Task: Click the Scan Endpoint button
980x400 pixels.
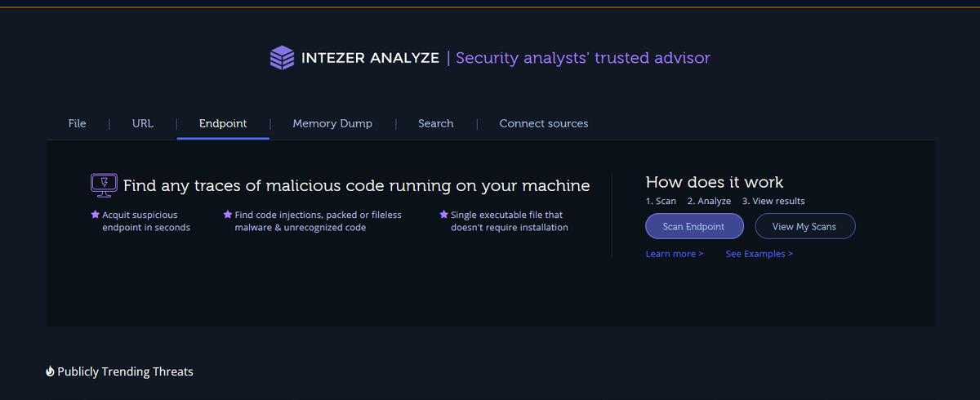Action: [x=695, y=226]
